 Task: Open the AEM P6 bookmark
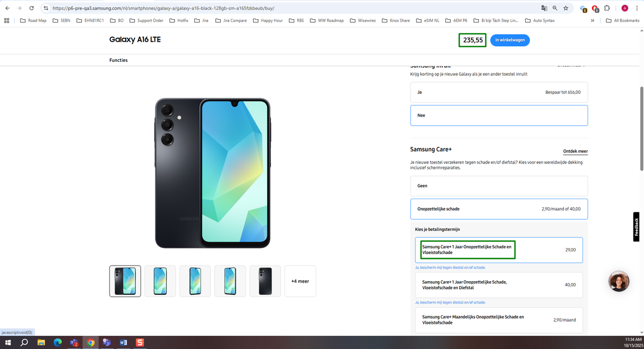[456, 21]
